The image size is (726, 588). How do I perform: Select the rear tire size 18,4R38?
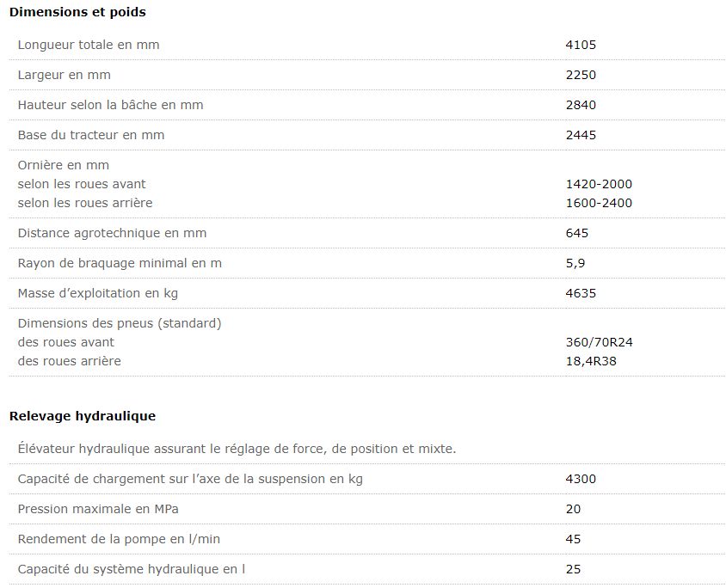coord(591,361)
